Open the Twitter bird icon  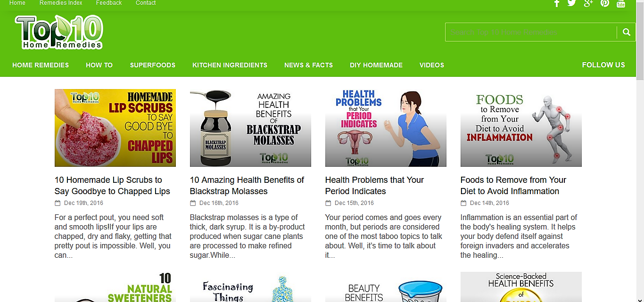(572, 3)
